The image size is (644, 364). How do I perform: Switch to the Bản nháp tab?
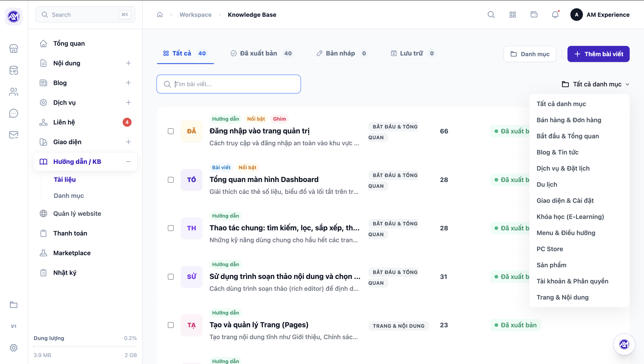click(x=342, y=53)
